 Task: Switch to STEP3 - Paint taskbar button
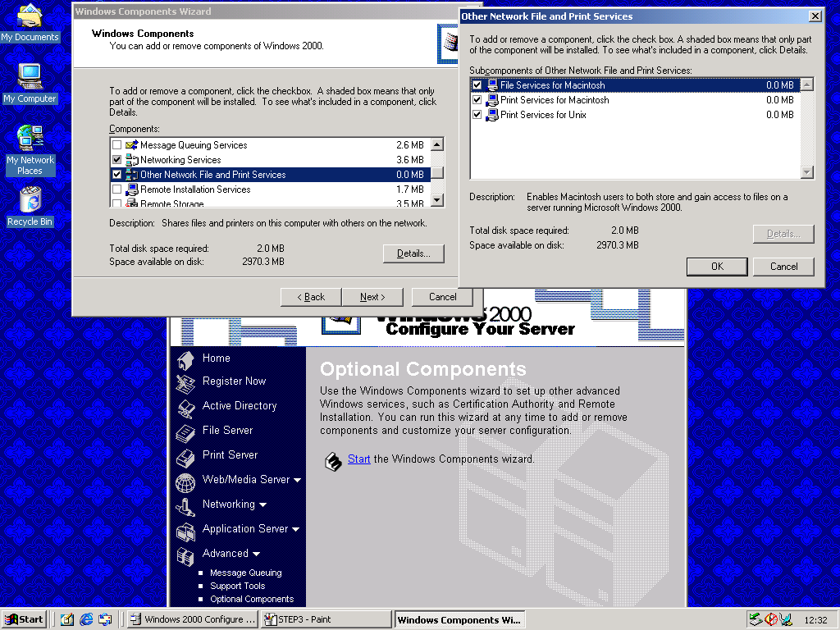click(326, 620)
